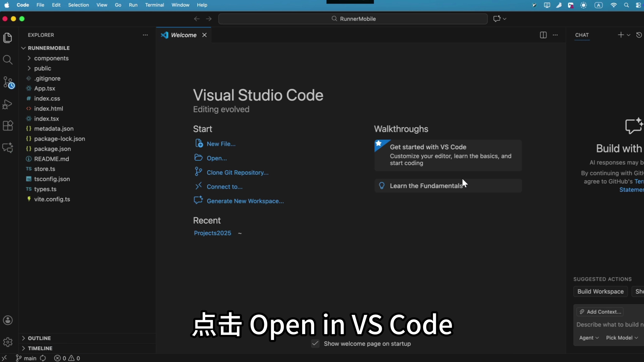This screenshot has height=362, width=644.
Task: Click the chat history icon
Action: coord(639,35)
